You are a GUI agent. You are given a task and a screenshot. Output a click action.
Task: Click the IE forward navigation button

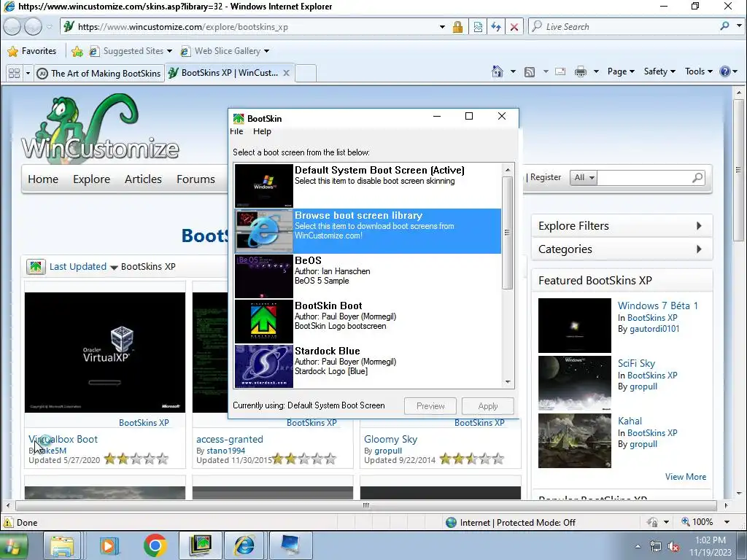33,27
